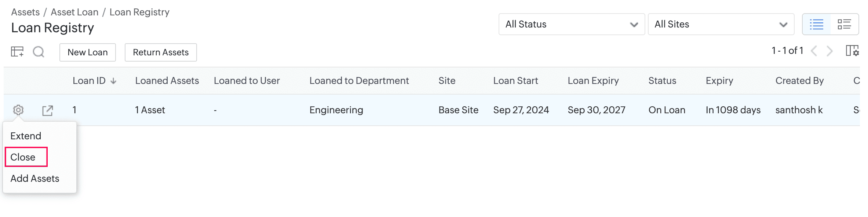Switch to list view layout
Viewport: 868px width, 217px height.
coord(817,25)
